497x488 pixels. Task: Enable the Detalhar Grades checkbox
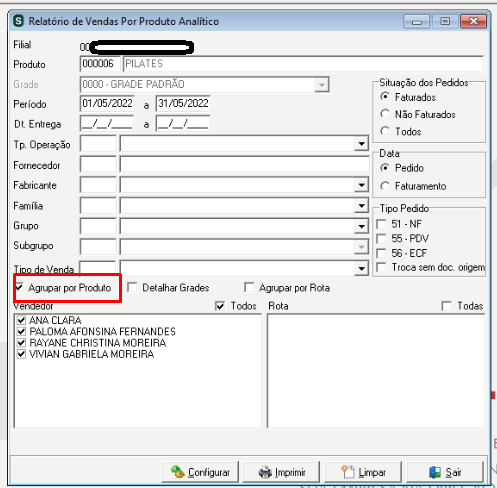132,287
